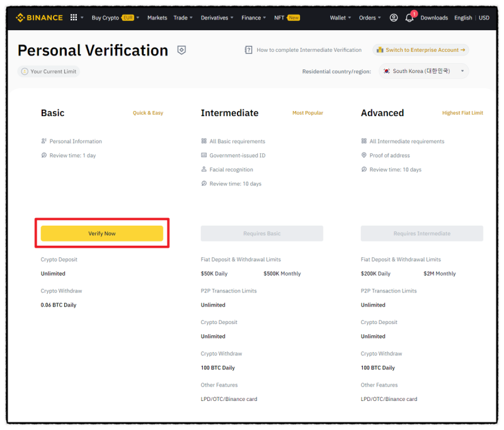Click the Quick & Easy label
This screenshot has height=430, width=504.
148,113
